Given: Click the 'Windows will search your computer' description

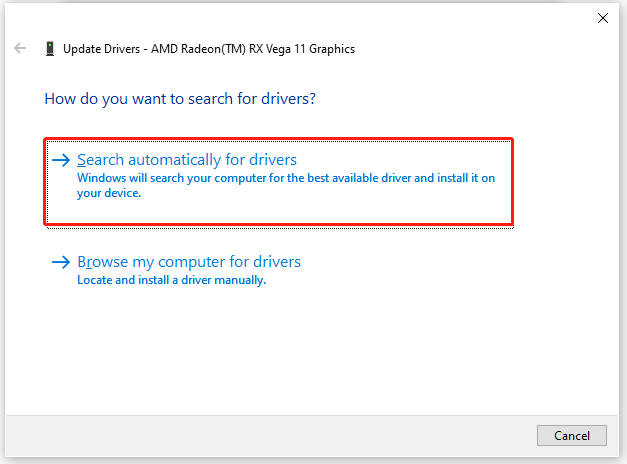Looking at the screenshot, I should coord(286,185).
